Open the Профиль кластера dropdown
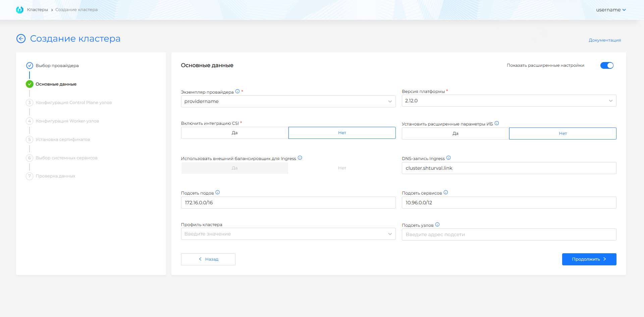The height and width of the screenshot is (317, 644). pos(288,234)
